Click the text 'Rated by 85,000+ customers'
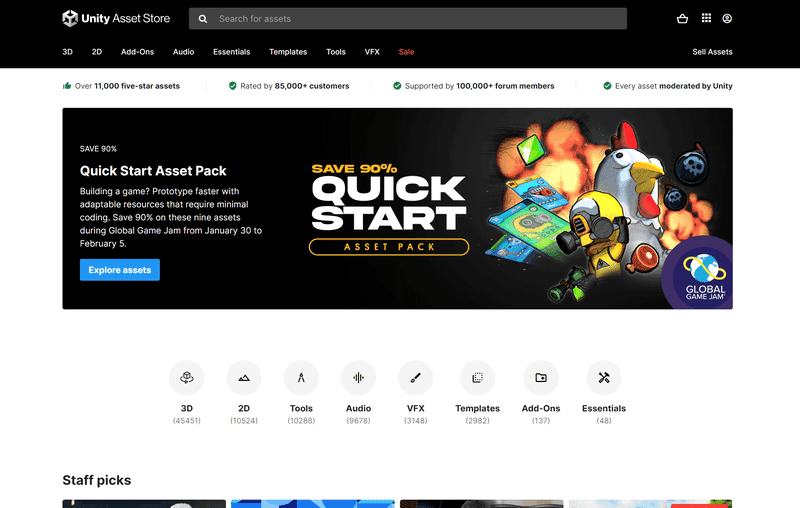Screen dimensions: 800x508 295,86
